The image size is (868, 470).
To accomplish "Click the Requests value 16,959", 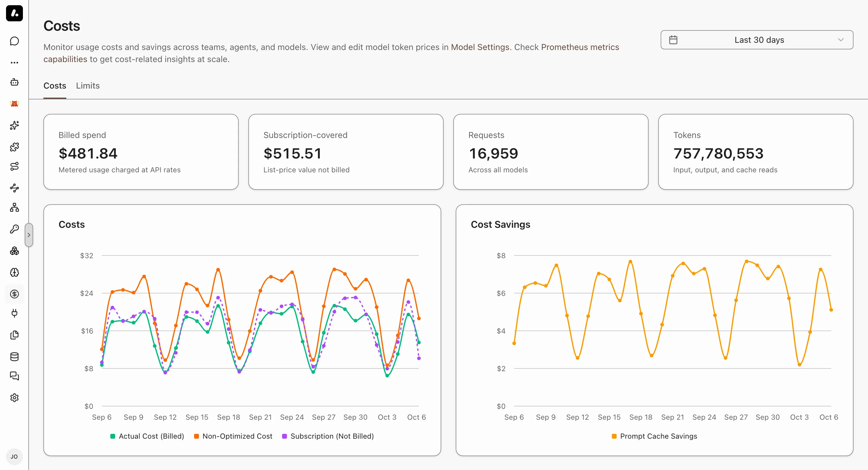I will 493,154.
